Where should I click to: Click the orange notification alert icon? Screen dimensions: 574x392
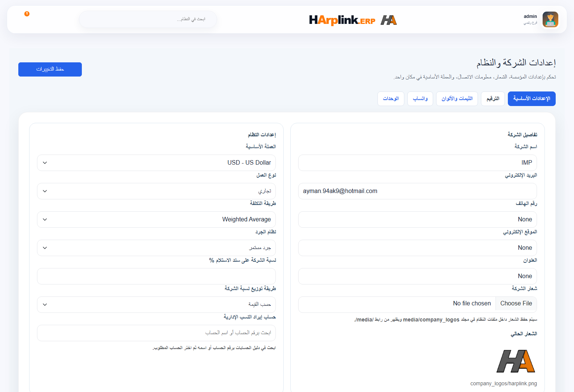[x=27, y=14]
